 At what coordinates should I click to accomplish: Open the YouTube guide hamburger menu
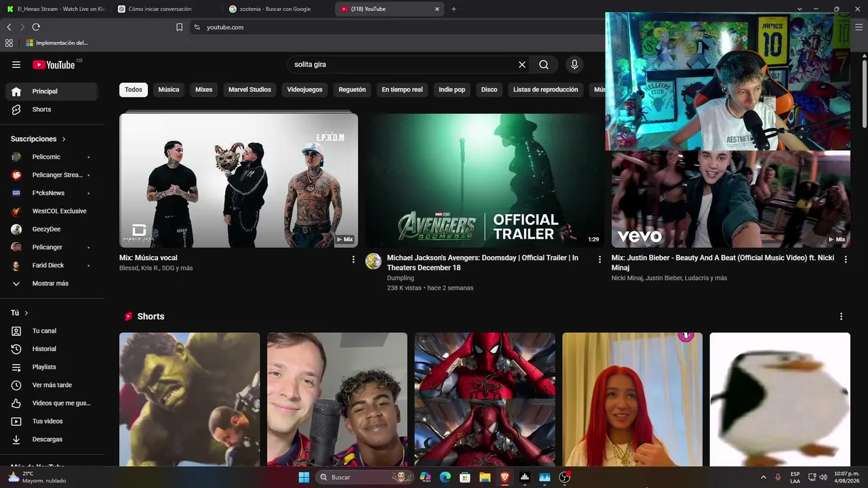tap(16, 64)
